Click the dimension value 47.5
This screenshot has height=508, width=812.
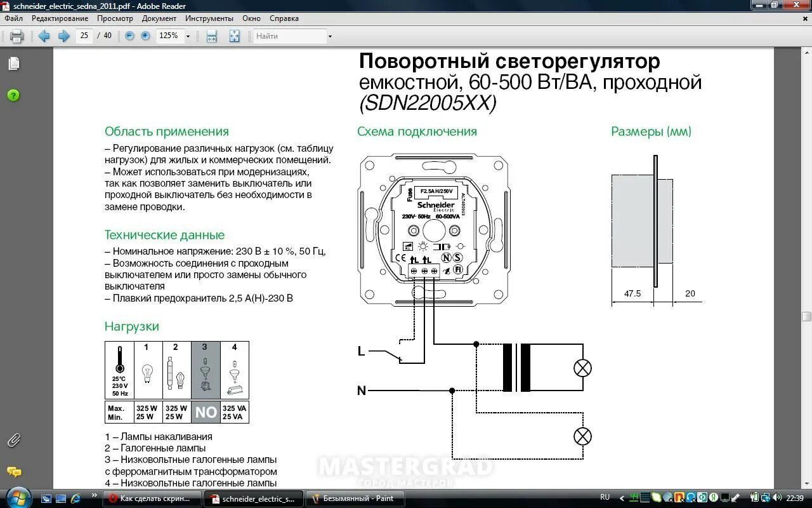point(632,293)
